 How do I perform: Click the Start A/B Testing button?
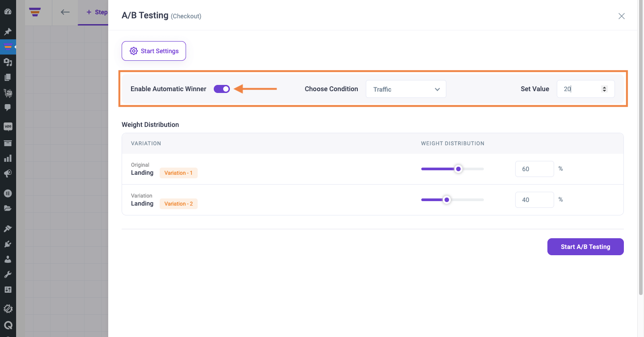(x=585, y=247)
